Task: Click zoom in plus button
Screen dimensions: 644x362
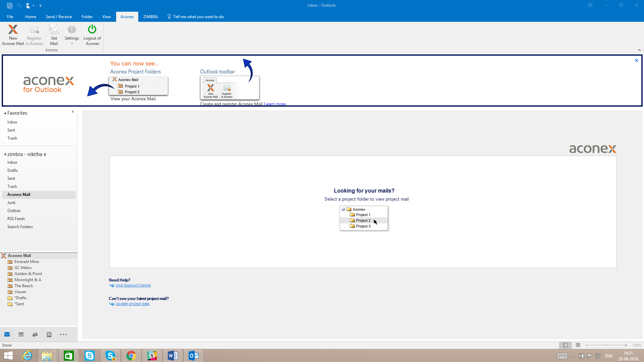Action: (x=626, y=345)
